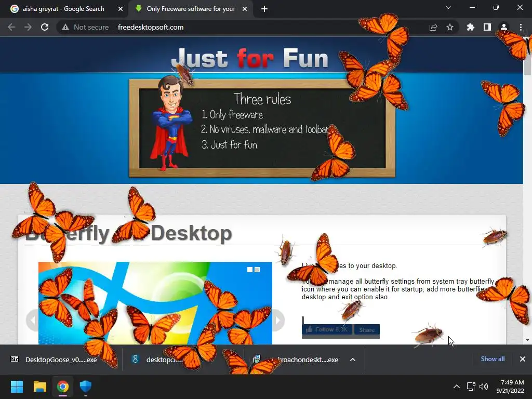Open the volume tray icon
The image size is (532, 399).
pyautogui.click(x=484, y=387)
